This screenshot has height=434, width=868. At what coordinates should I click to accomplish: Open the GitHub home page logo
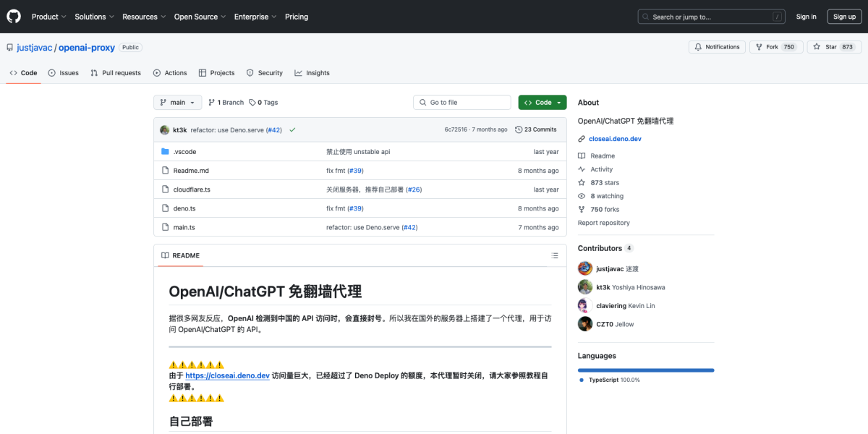point(13,16)
